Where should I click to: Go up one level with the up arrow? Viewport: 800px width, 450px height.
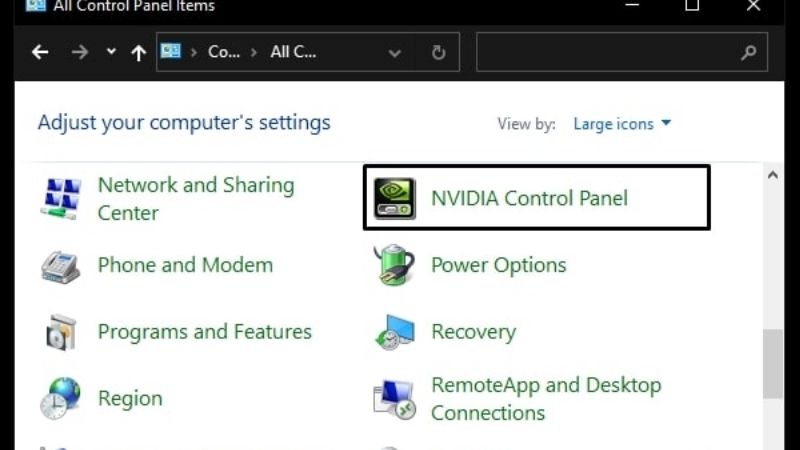(x=138, y=53)
